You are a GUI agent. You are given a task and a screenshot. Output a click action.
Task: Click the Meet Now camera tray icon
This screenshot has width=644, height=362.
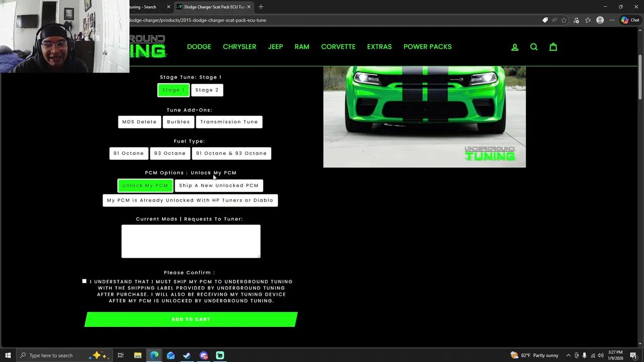577,355
